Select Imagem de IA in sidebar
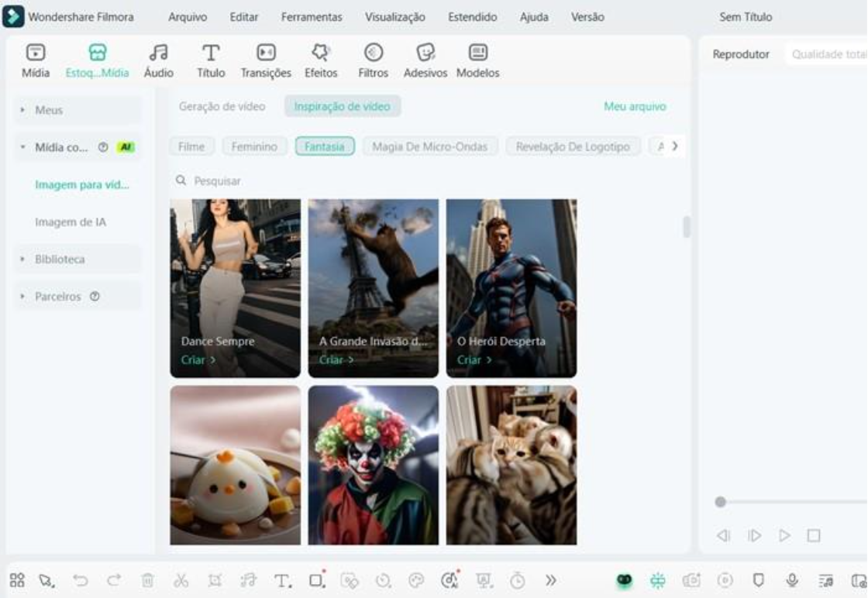This screenshot has width=868, height=598. pyautogui.click(x=71, y=222)
